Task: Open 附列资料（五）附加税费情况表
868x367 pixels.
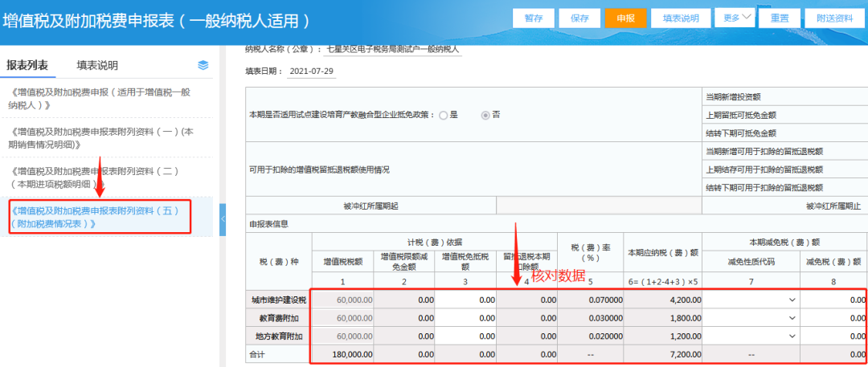Action: pos(95,217)
